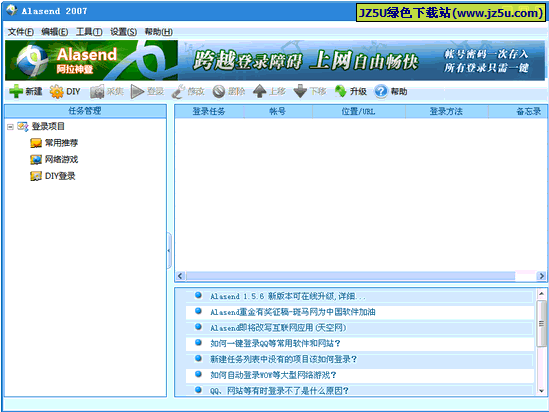Click the 网络游戏 folder icon
Screen dimensions: 549x412
[x=36, y=159]
